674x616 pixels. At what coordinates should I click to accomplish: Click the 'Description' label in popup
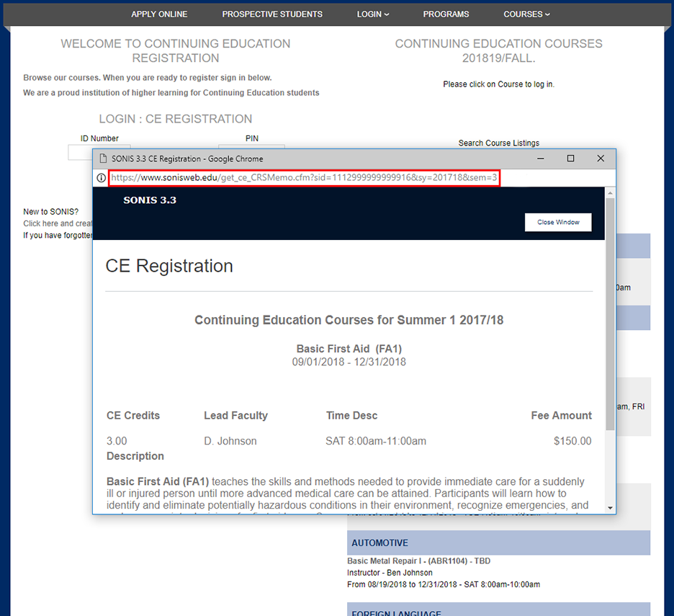(135, 456)
